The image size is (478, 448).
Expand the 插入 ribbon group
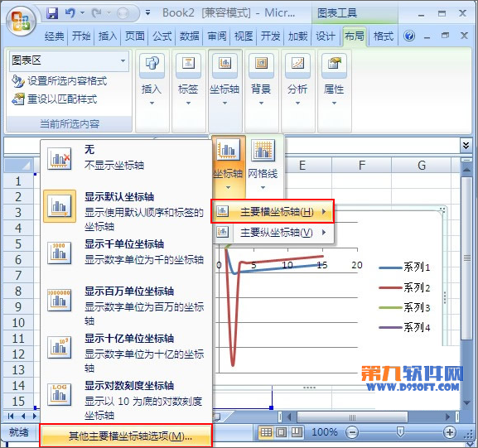coord(152,91)
